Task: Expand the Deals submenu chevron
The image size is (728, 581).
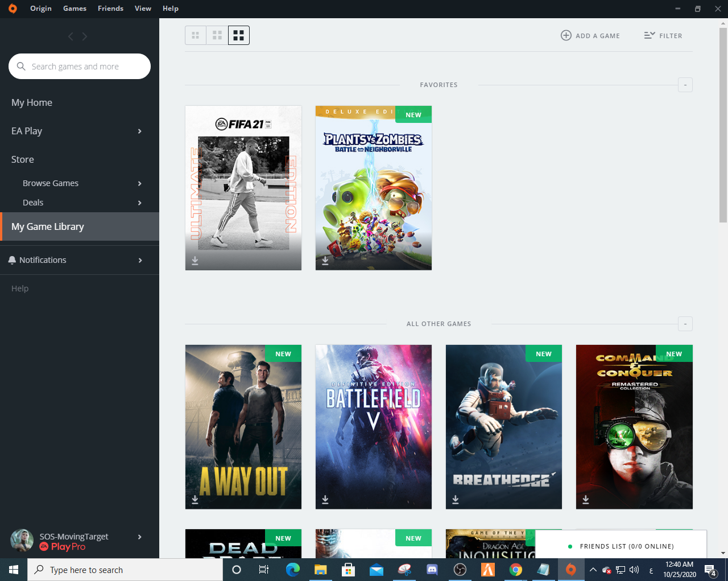Action: 140,203
